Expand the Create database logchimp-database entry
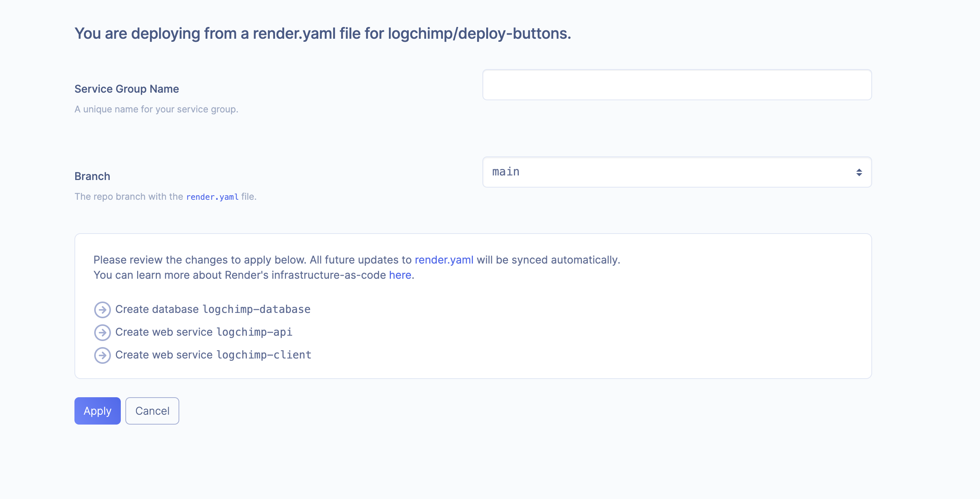Screen dimensions: 980x499 (x=213, y=310)
